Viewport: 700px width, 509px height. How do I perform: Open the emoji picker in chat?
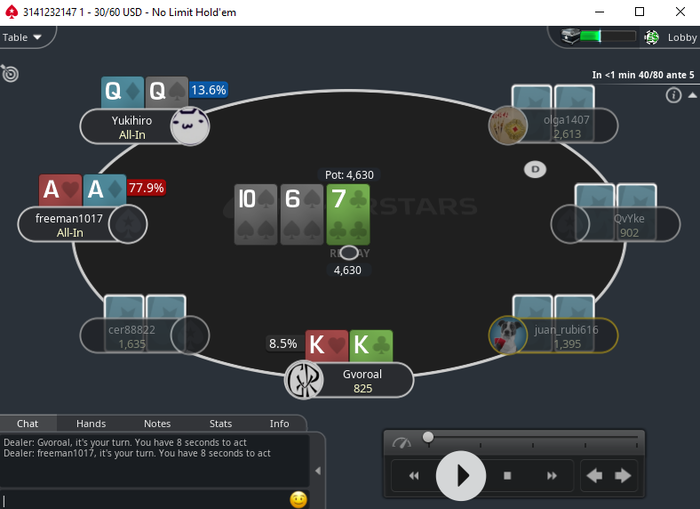tap(298, 499)
